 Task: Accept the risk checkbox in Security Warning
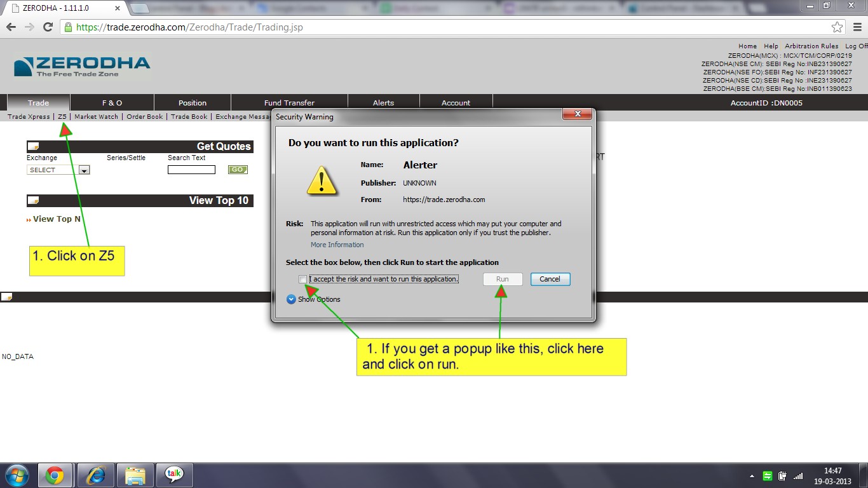click(x=302, y=280)
